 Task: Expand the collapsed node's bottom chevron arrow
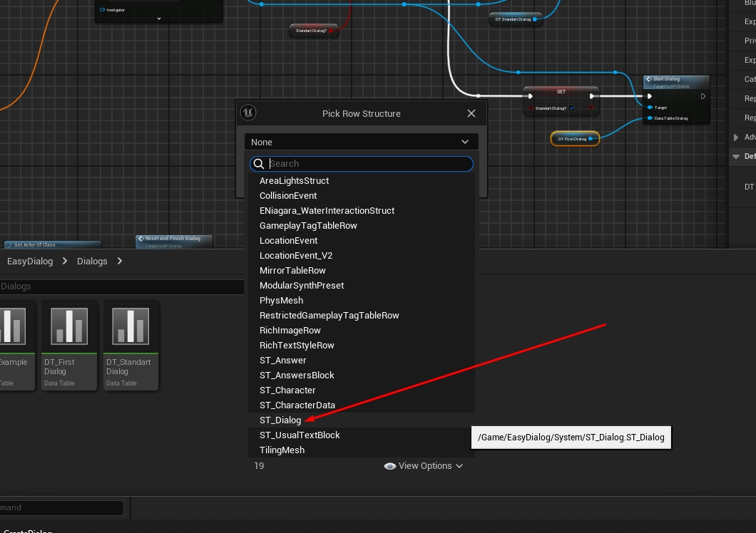[158, 19]
